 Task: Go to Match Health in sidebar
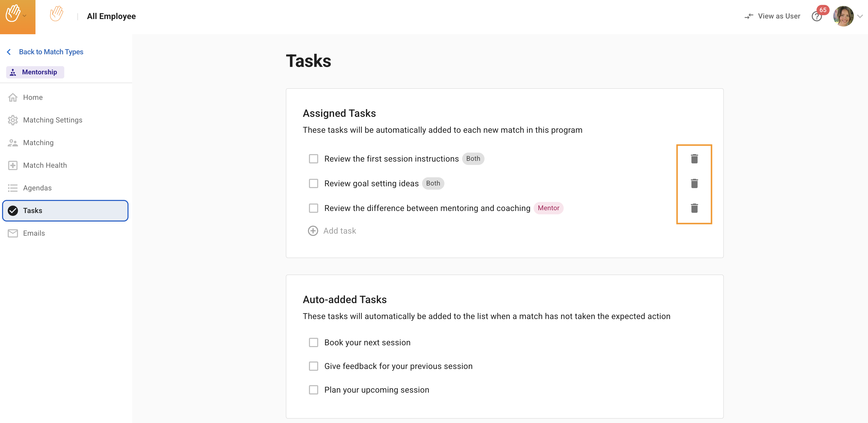click(x=45, y=165)
